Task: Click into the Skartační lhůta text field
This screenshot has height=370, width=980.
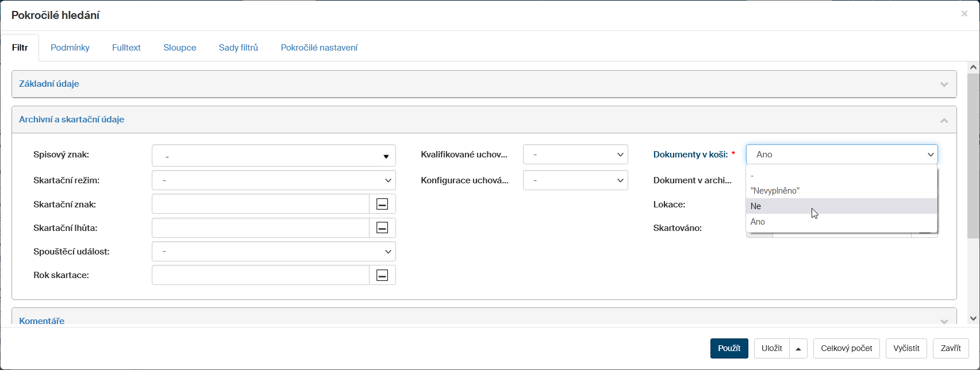Action: (x=260, y=228)
